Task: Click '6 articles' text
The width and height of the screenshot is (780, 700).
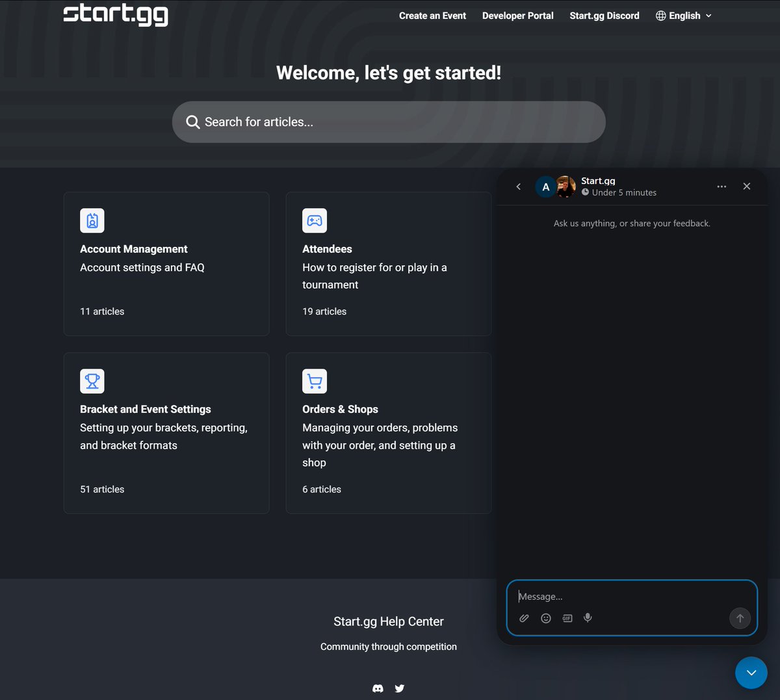Action: [x=322, y=489]
